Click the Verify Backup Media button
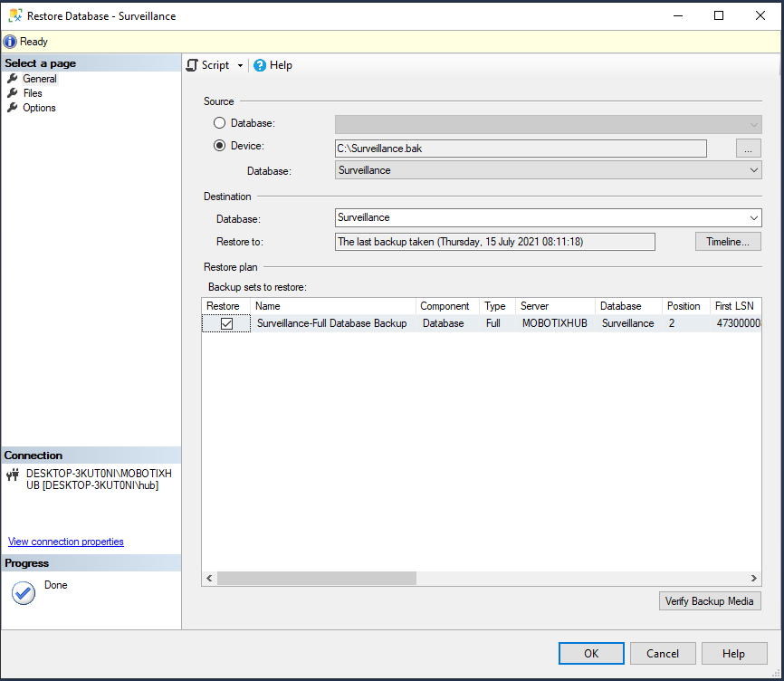Screen dimensions: 784x681 pyautogui.click(x=709, y=601)
